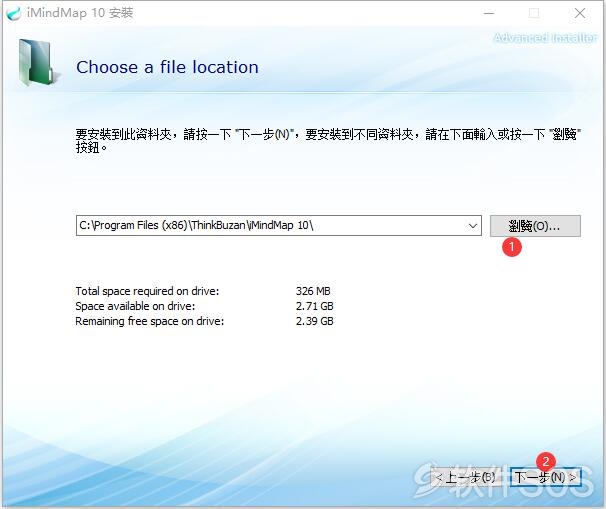This screenshot has width=606, height=509.
Task: Click the disabled maximize window button
Action: click(534, 13)
